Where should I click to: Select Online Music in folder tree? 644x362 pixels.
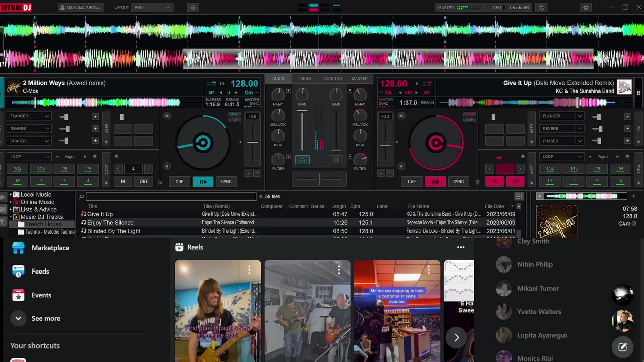click(37, 202)
